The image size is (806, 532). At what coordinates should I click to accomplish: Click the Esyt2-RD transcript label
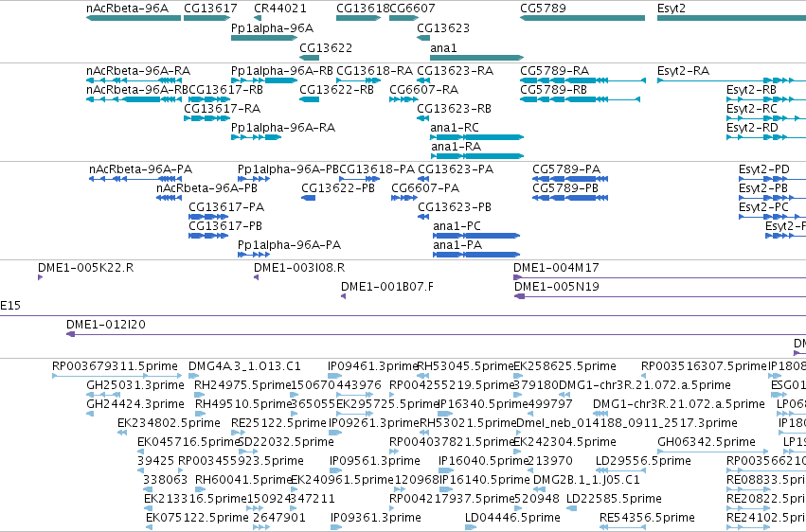752,128
